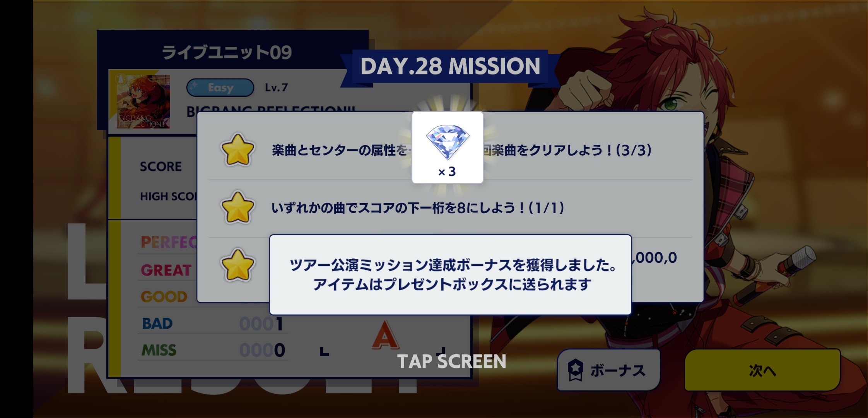Viewport: 868px width, 418px height.
Task: Select the ライブユニット09 header tab
Action: [227, 52]
